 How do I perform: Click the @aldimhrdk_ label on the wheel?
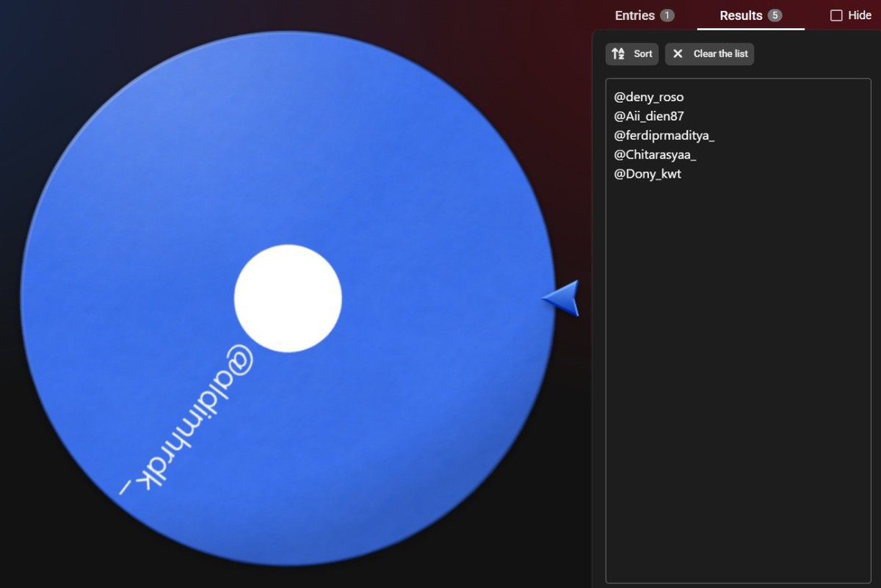186,420
